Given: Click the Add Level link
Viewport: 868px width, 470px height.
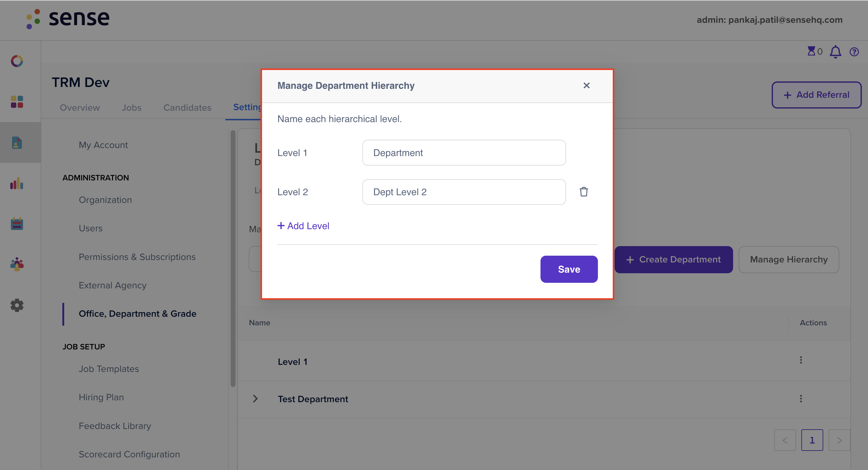Looking at the screenshot, I should tap(303, 226).
